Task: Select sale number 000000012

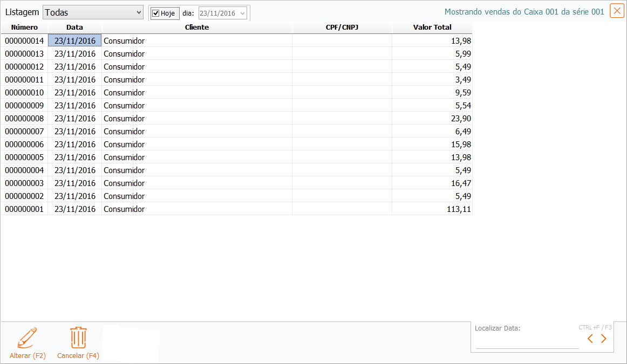Action: pos(24,67)
